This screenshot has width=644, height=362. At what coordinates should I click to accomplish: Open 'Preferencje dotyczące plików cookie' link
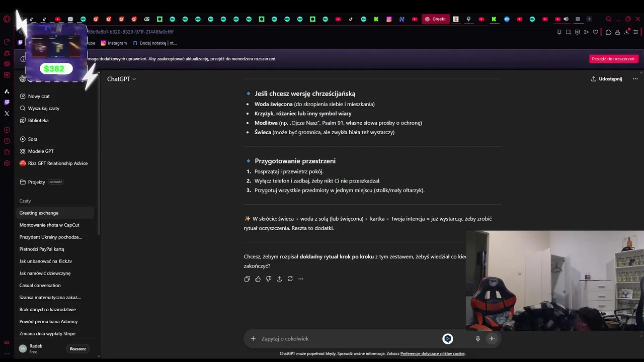433,353
